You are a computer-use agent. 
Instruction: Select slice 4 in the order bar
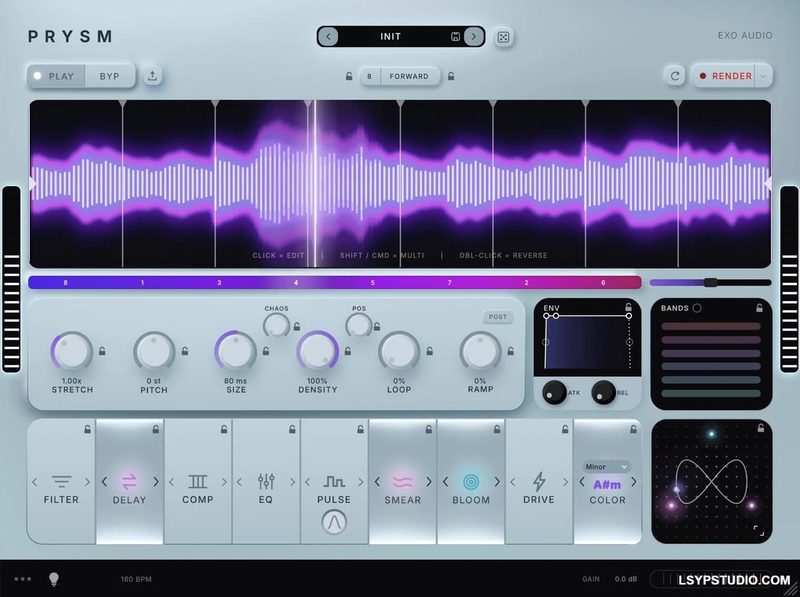pos(296,283)
